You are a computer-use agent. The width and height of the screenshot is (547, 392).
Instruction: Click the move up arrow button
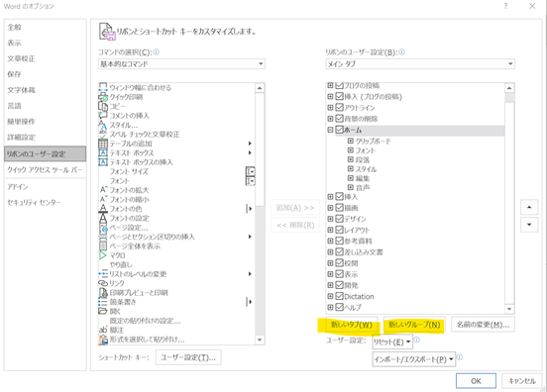tap(529, 207)
